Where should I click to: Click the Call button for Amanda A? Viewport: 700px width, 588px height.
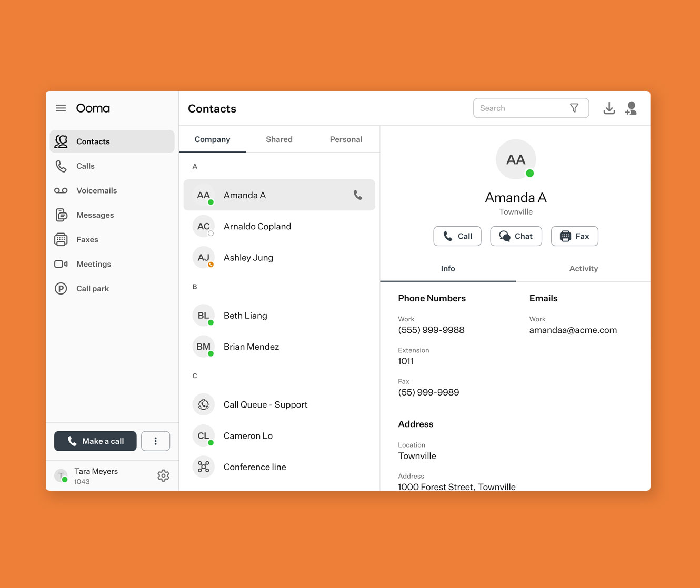pyautogui.click(x=457, y=236)
